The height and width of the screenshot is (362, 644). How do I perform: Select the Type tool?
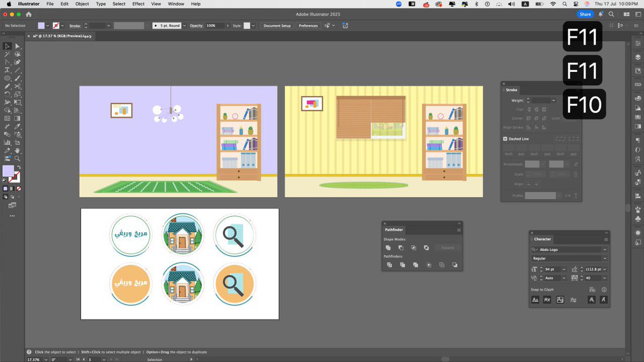[x=8, y=70]
